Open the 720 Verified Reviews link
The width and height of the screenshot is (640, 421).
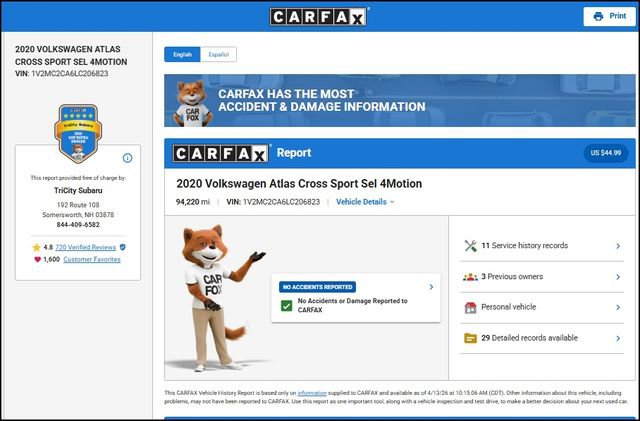pos(85,246)
